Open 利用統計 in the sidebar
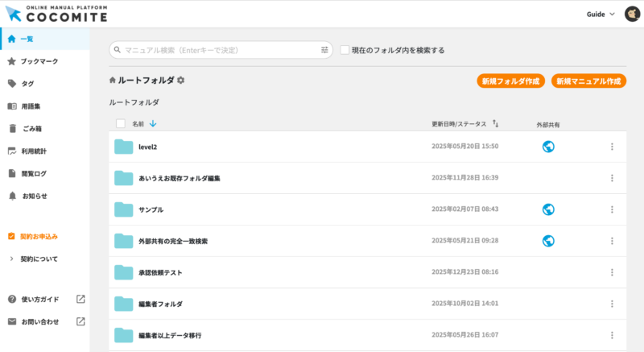Image resolution: width=644 pixels, height=352 pixels. point(45,151)
